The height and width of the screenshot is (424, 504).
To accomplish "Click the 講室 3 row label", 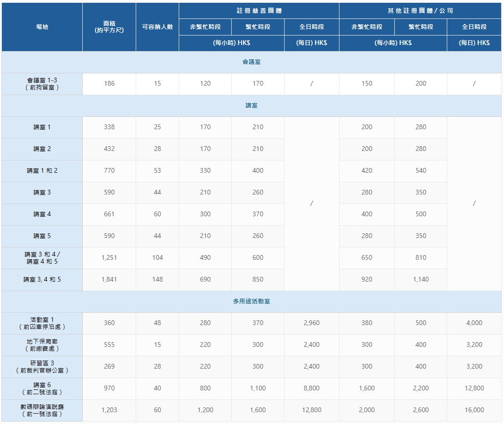I will (42, 193).
